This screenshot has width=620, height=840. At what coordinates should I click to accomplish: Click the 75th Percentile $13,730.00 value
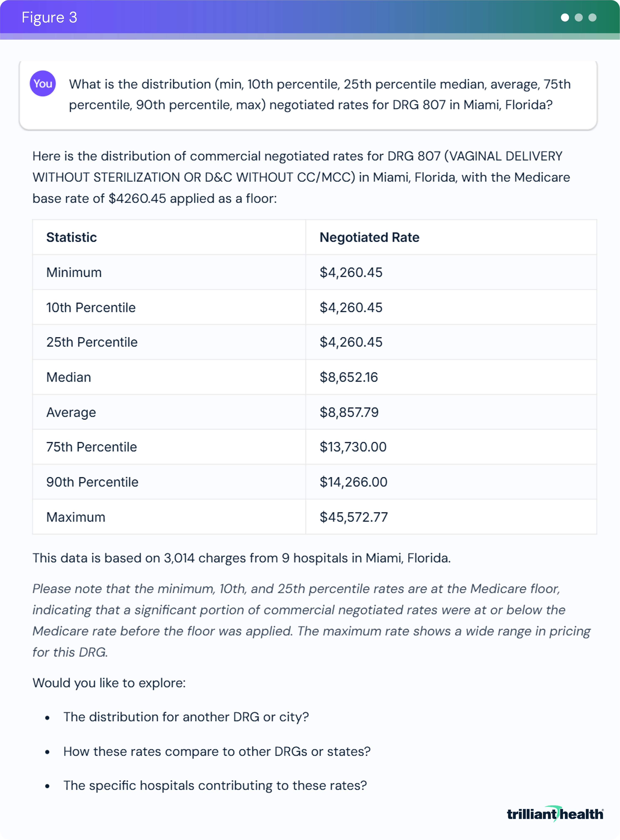click(x=353, y=447)
